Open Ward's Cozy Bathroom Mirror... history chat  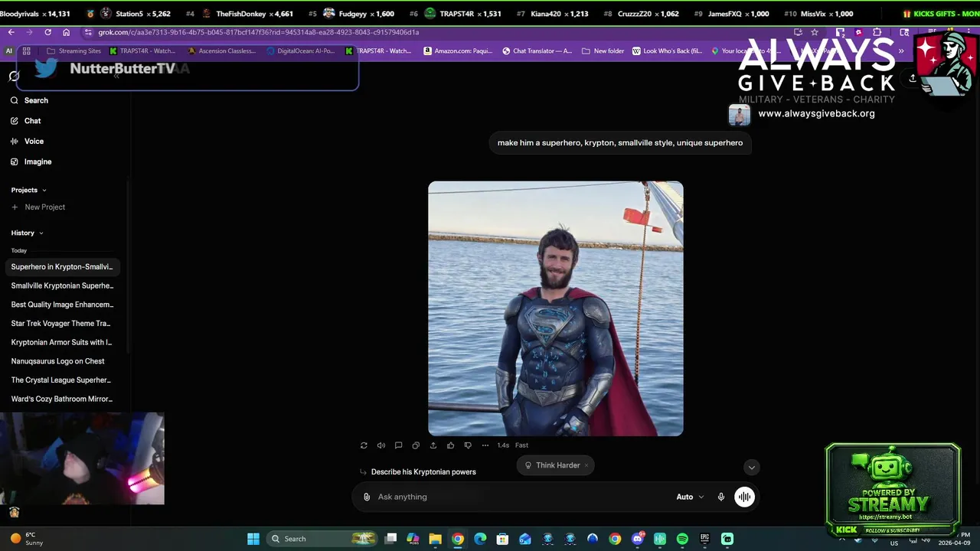pyautogui.click(x=62, y=399)
